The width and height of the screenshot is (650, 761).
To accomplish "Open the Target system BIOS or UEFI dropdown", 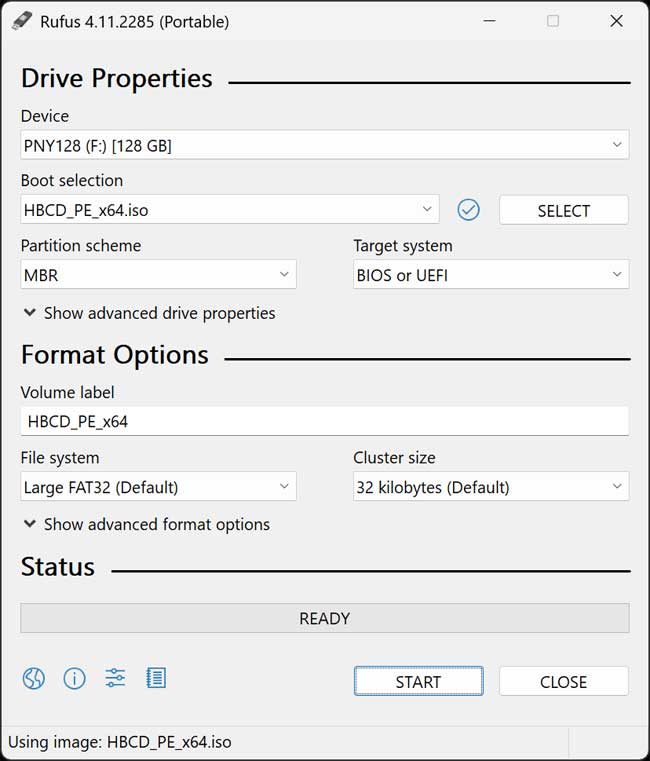I will click(491, 275).
